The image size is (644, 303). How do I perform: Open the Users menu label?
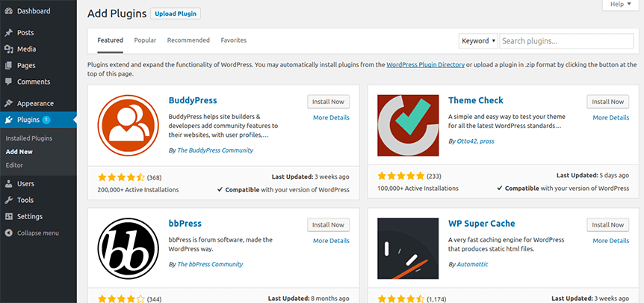pos(25,184)
